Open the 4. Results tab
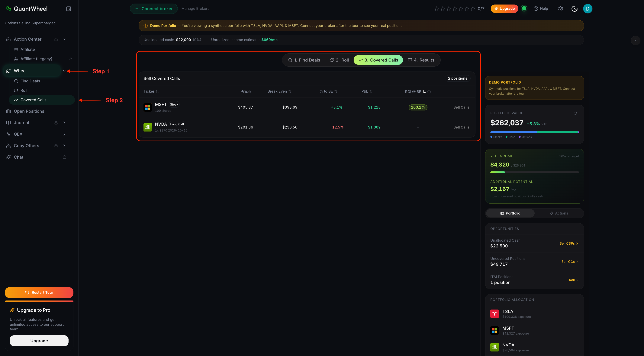This screenshot has width=644, height=356. pyautogui.click(x=421, y=60)
